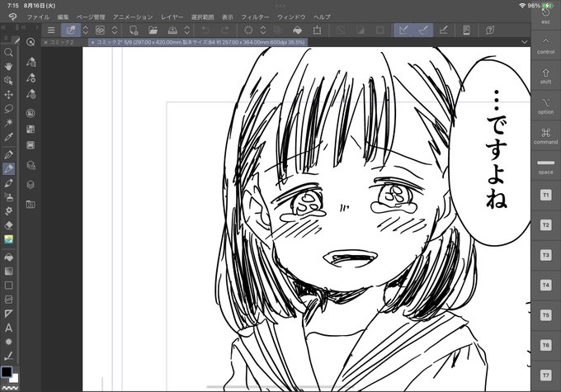Viewport: 561px width, 392px height.
Task: Select the Gradient tool
Action: [x=8, y=271]
